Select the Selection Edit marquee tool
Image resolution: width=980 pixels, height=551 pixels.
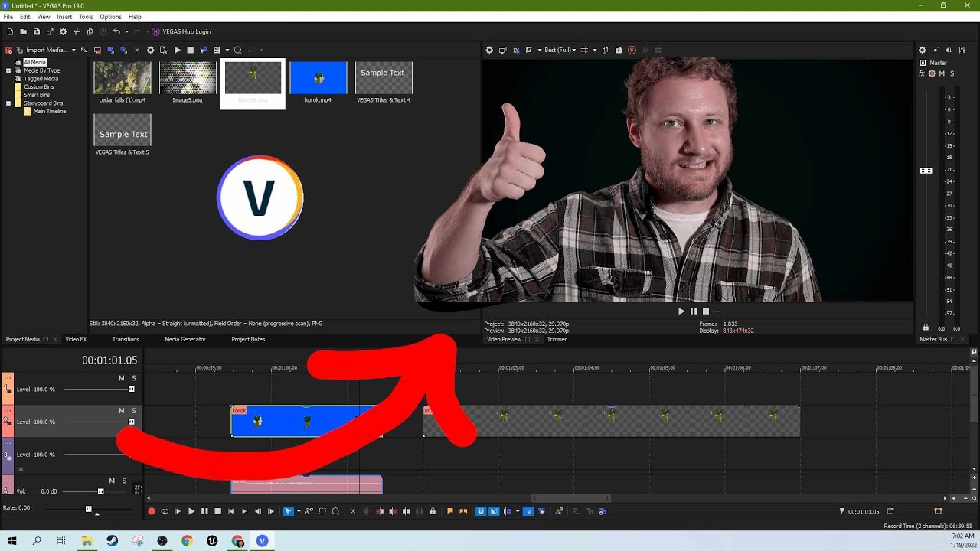point(322,511)
